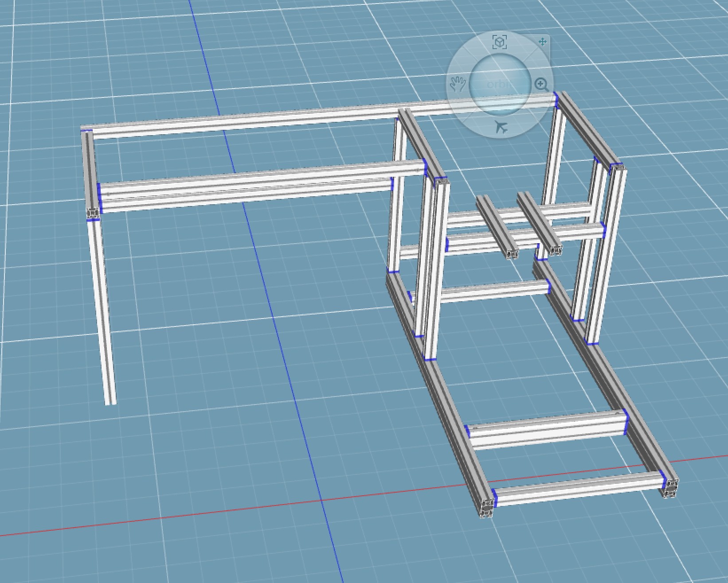Click the move arrows icon at wheel corner
This screenshot has height=583, width=728.
coord(542,42)
